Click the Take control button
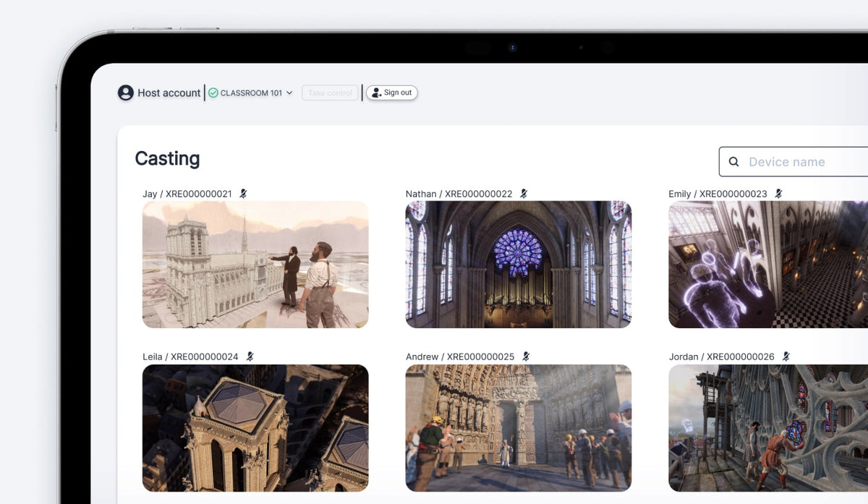 pos(330,93)
